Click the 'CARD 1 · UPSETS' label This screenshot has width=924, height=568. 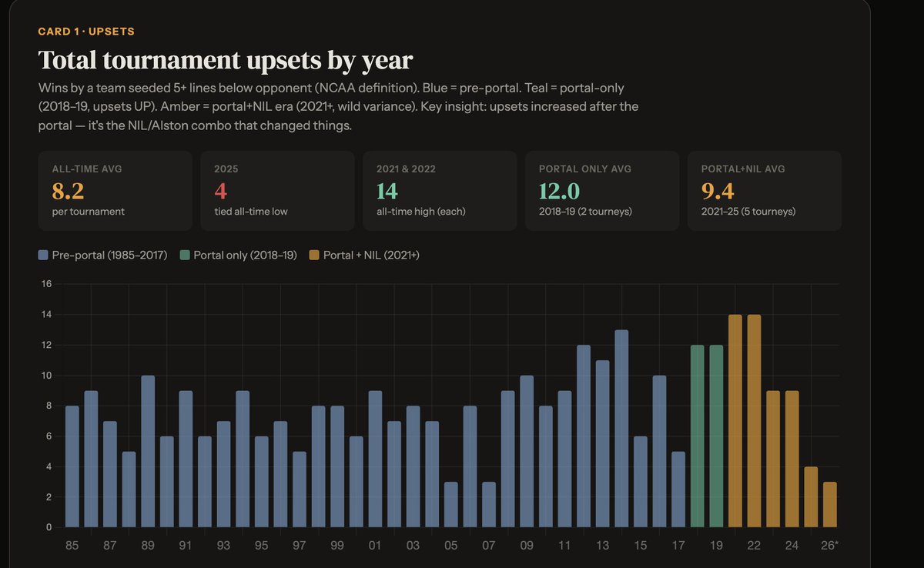tap(86, 32)
